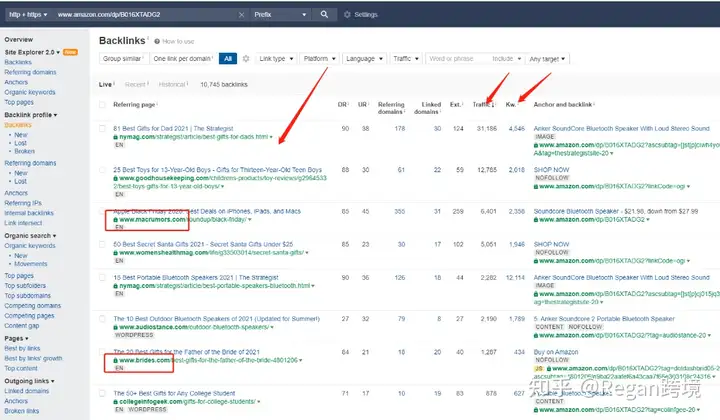This screenshot has height=420, width=720.
Task: Click the New badge beside Site Explorer 2.0
Action: coord(70,52)
